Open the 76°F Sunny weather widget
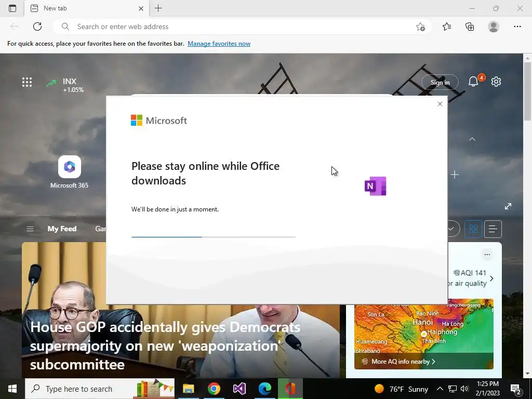 pyautogui.click(x=402, y=389)
